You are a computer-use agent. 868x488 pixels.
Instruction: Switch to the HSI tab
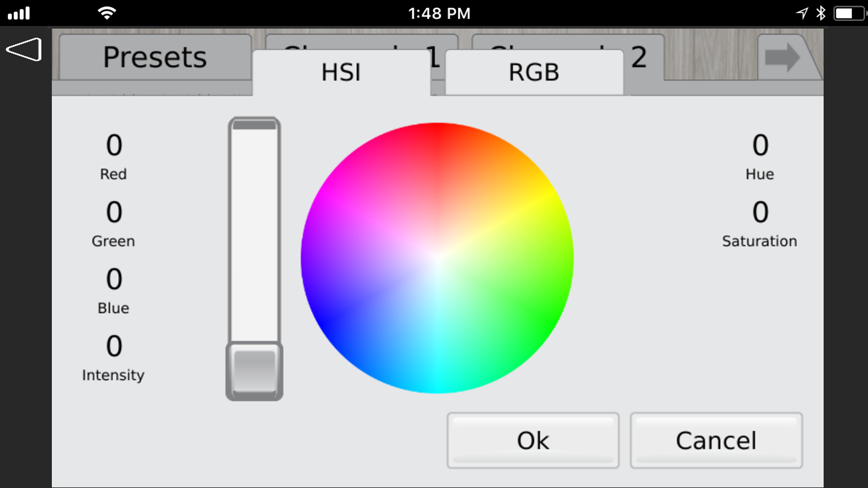[341, 73]
